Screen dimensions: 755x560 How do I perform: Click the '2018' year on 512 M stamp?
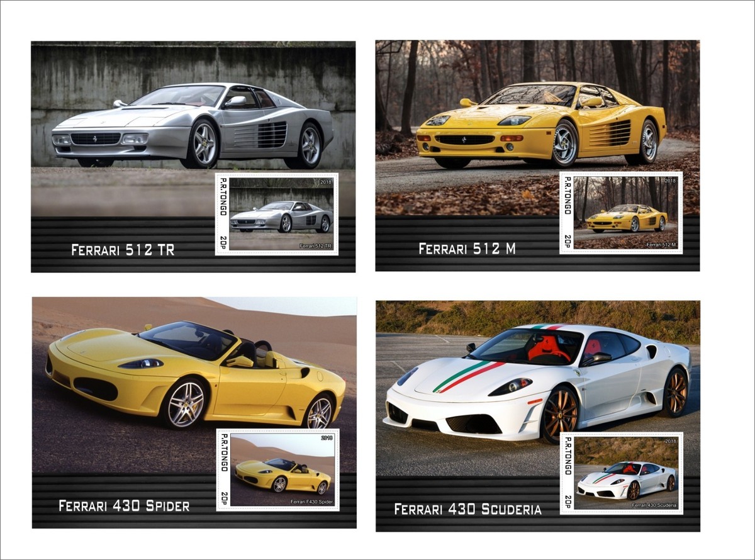pyautogui.click(x=669, y=181)
